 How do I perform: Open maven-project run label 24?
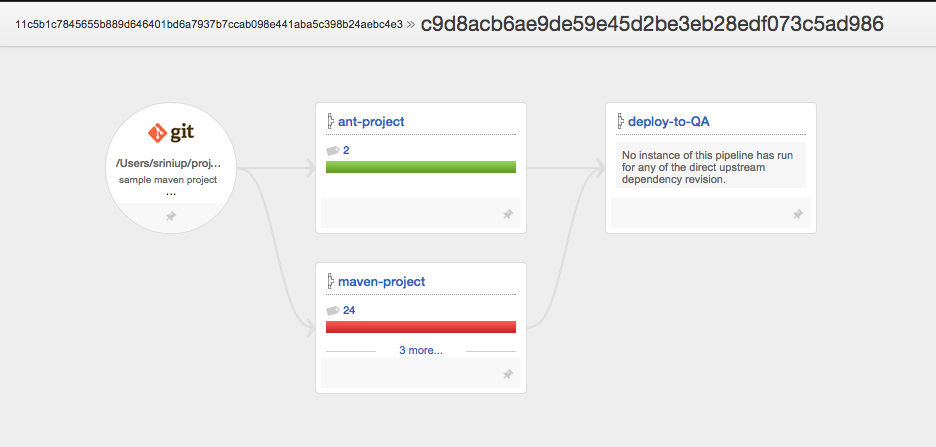(x=349, y=311)
